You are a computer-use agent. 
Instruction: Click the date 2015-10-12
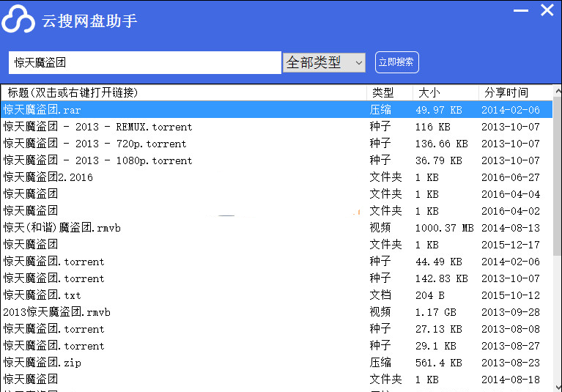[511, 295]
